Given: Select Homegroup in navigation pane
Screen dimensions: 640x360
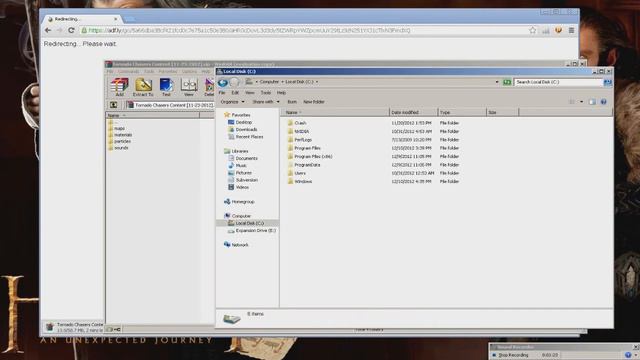Looking at the screenshot, I should point(239,202).
